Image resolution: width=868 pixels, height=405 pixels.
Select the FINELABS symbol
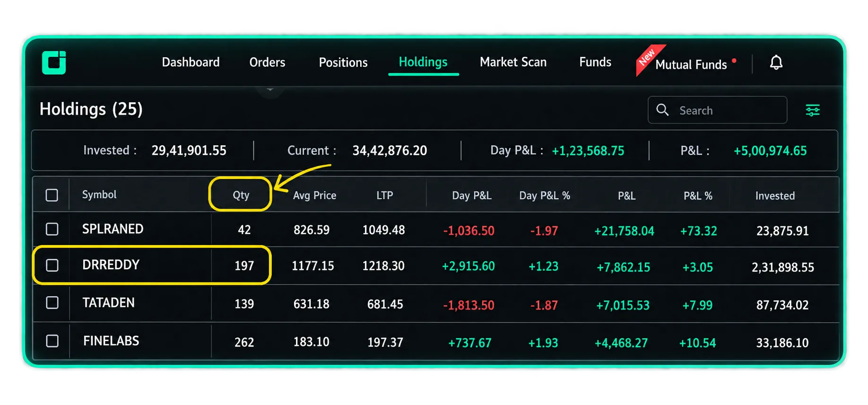[111, 341]
